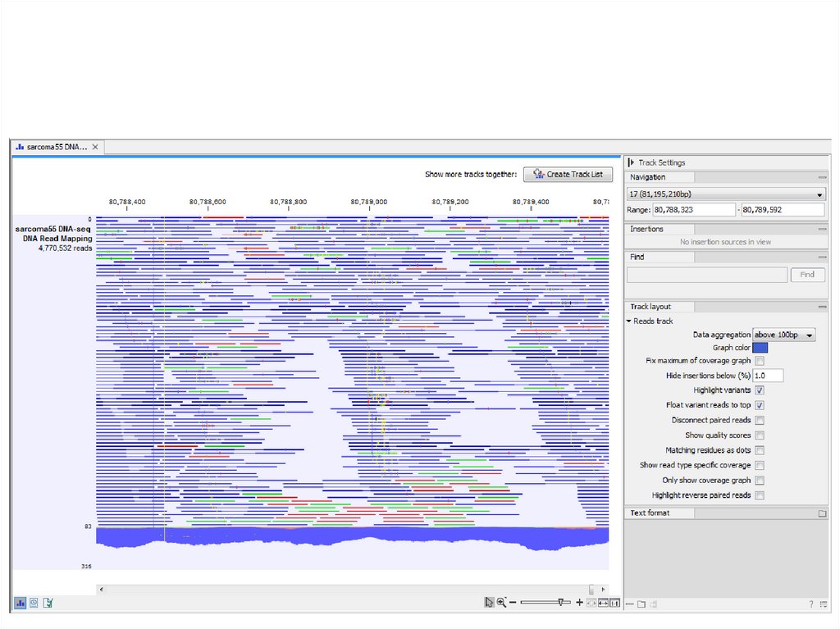The width and height of the screenshot is (840, 629).
Task: Click the plus button beside zoom slider
Action: [579, 603]
